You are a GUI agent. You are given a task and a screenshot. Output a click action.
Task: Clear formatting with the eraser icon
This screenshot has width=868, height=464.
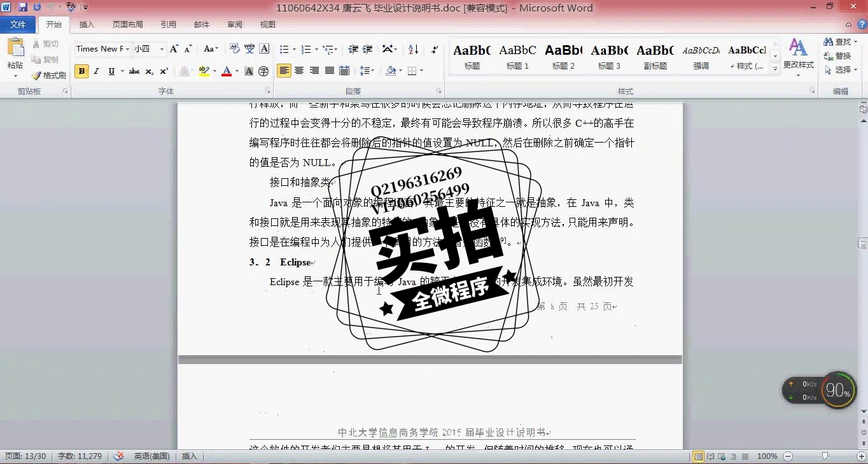234,49
